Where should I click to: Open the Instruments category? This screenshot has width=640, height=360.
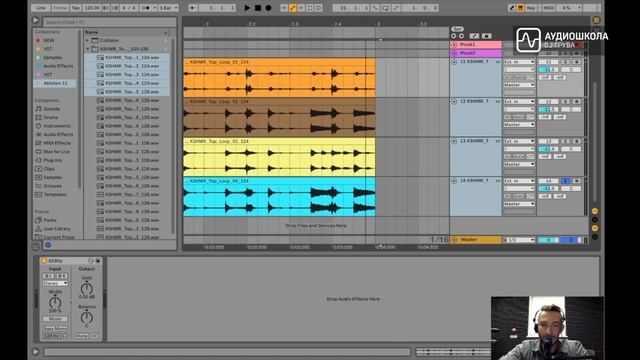[x=57, y=126]
